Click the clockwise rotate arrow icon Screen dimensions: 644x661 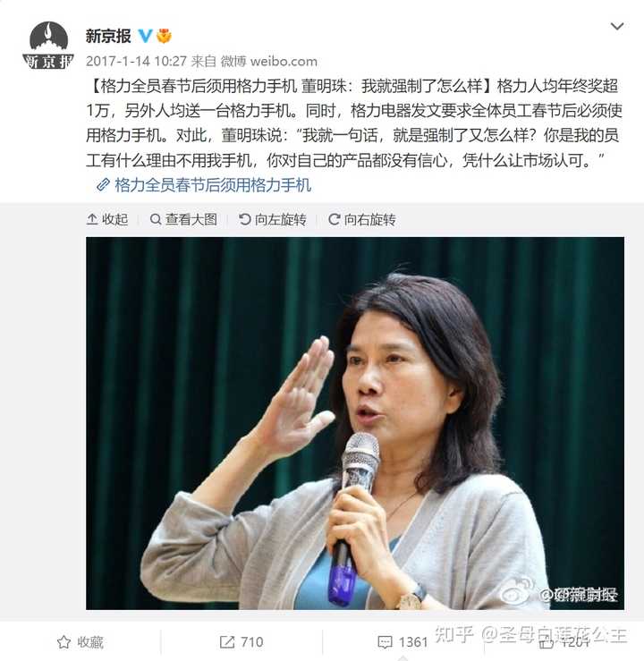(x=335, y=220)
